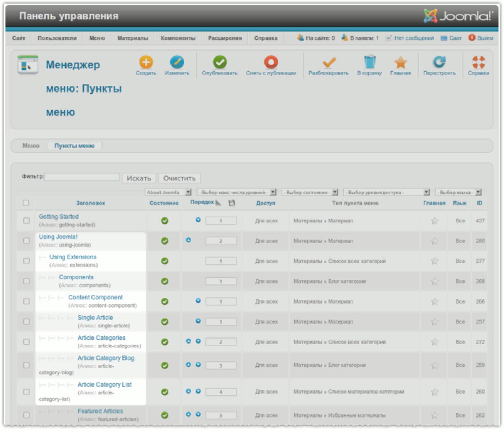Click the Справка lifebuoy toolbar icon

[x=478, y=62]
